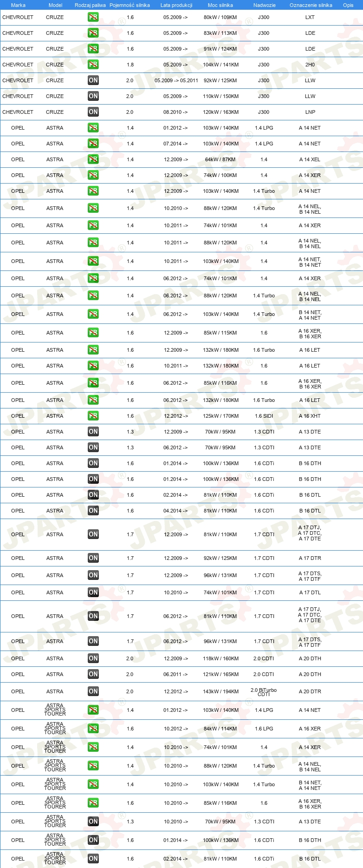This screenshot has height=868, width=363.
Task: Click the Oznaczenie silnika column header
Action: click(x=311, y=5)
